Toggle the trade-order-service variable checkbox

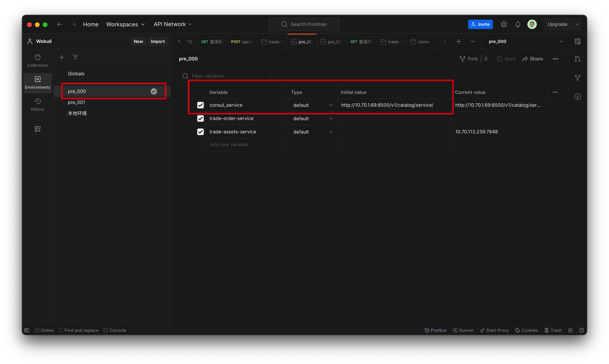click(201, 118)
